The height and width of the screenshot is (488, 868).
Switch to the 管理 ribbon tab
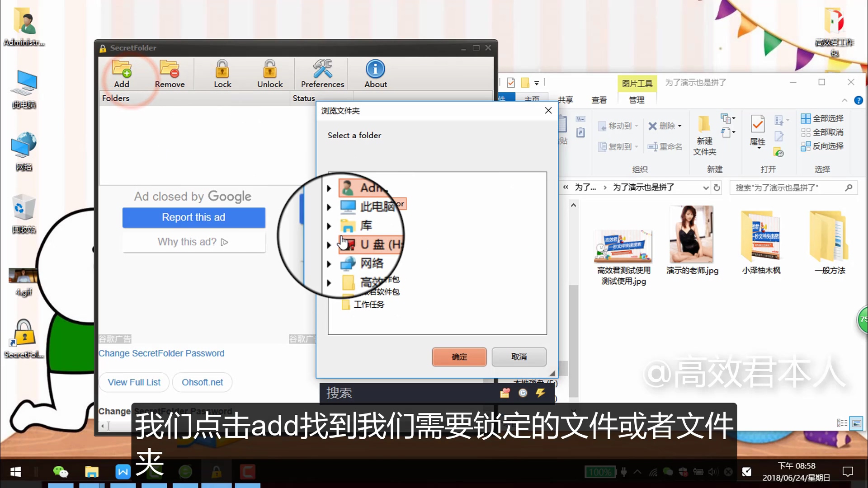point(637,100)
